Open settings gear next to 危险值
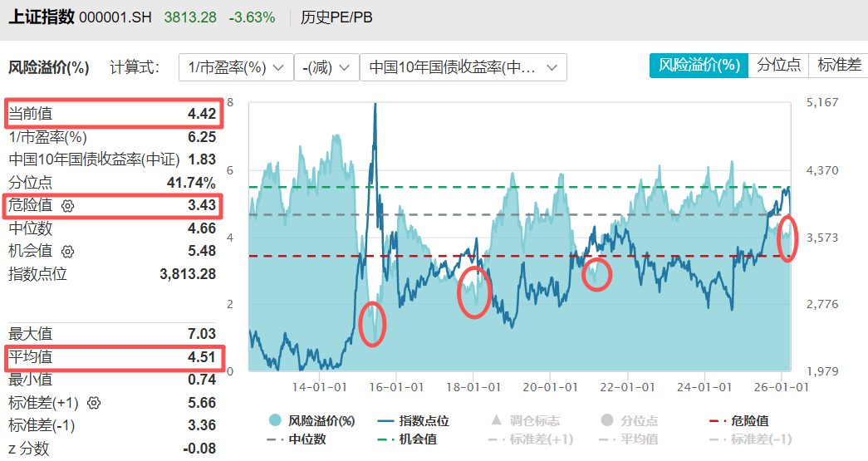The height and width of the screenshot is (461, 868). click(x=68, y=205)
